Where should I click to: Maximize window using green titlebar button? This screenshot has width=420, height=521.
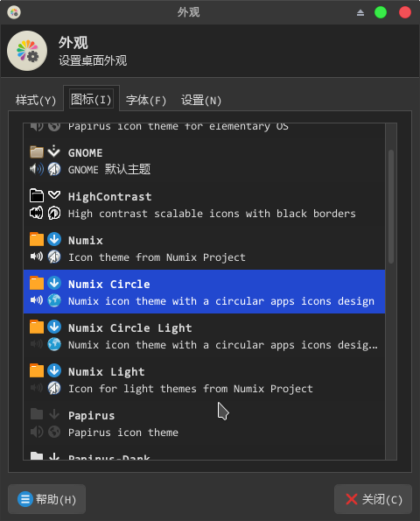pyautogui.click(x=381, y=12)
